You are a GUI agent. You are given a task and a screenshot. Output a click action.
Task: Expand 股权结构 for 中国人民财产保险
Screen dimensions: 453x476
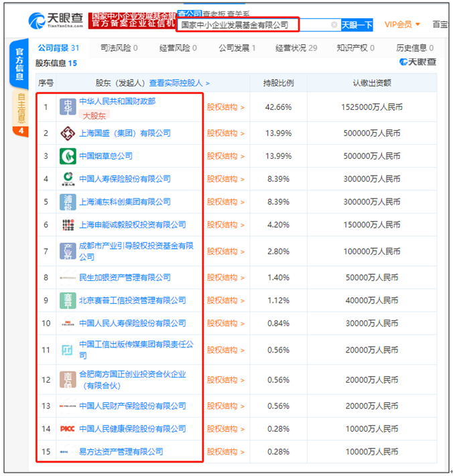tap(225, 406)
